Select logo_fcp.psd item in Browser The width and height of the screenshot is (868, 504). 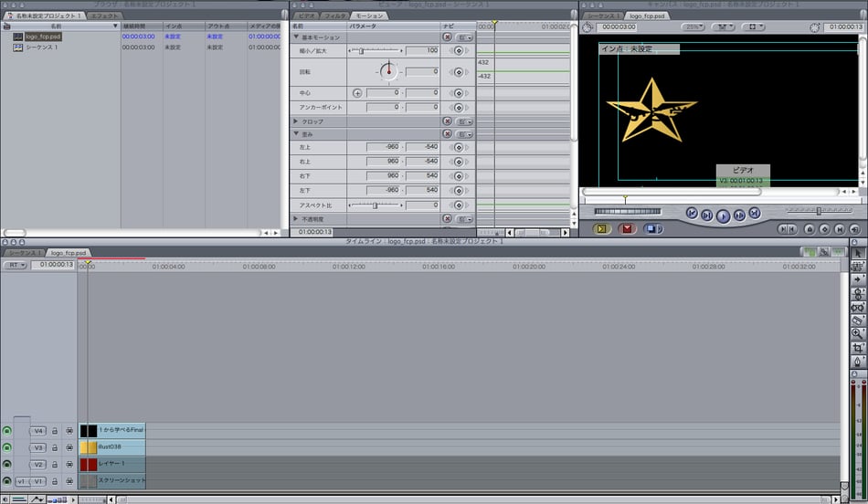(43, 37)
